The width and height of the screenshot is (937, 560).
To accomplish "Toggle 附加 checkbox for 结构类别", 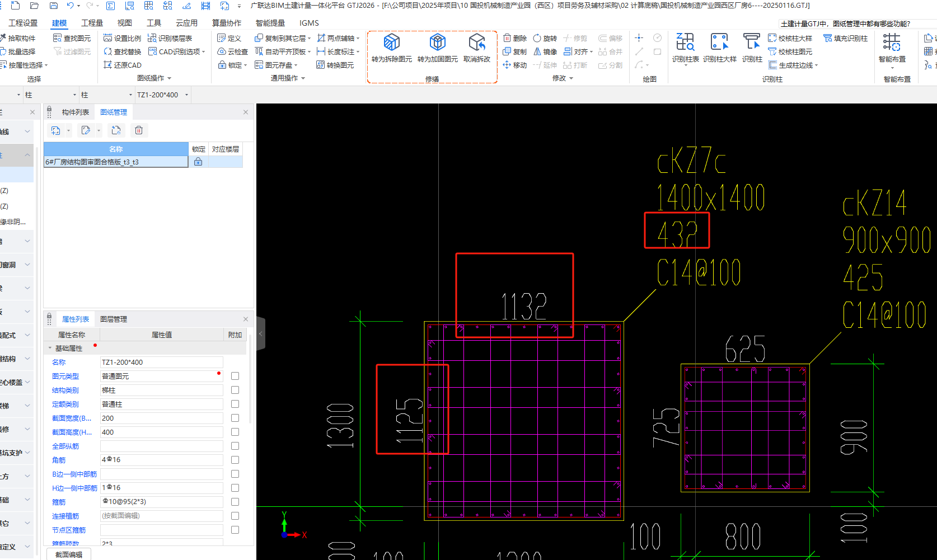I will pos(235,390).
